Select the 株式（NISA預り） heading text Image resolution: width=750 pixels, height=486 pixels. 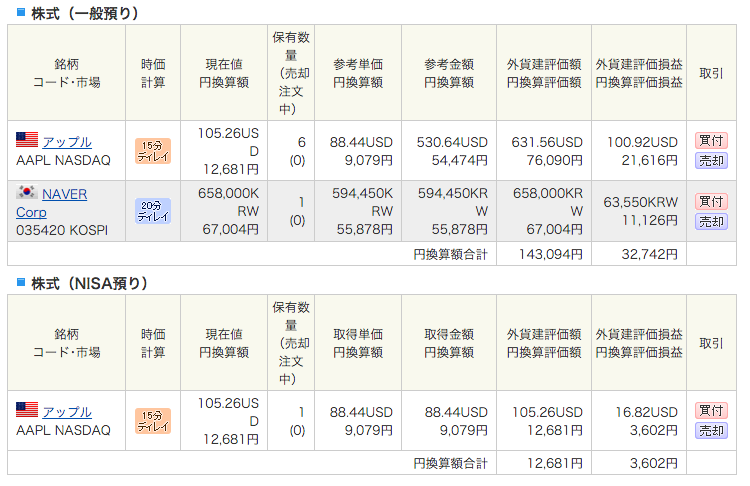(89, 283)
